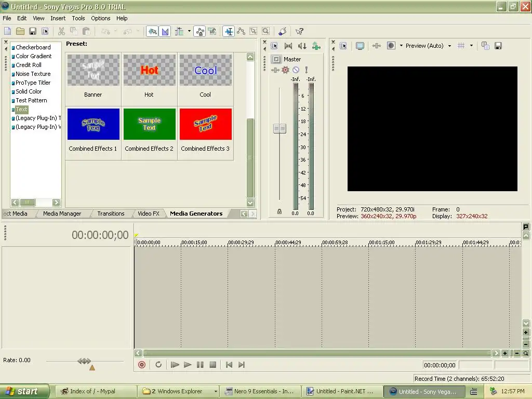Click the Master bus icon button
The image size is (532, 399).
(x=276, y=59)
